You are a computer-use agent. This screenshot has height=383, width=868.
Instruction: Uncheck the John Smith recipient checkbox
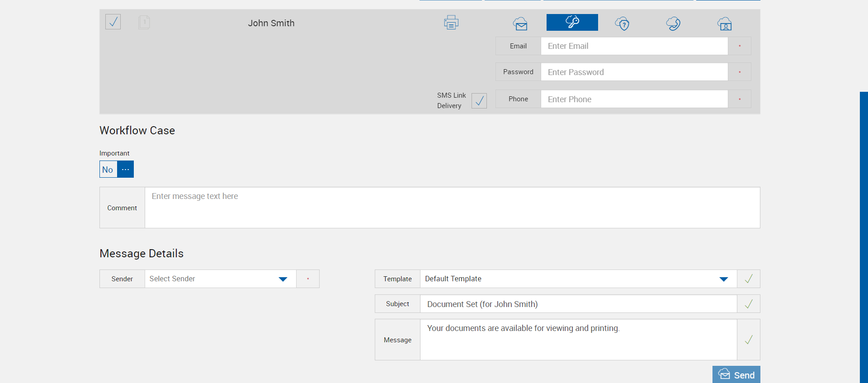coord(113,22)
